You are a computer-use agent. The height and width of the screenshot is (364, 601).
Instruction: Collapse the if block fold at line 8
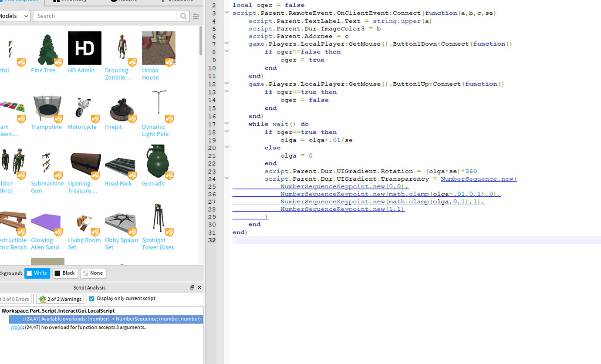point(226,51)
